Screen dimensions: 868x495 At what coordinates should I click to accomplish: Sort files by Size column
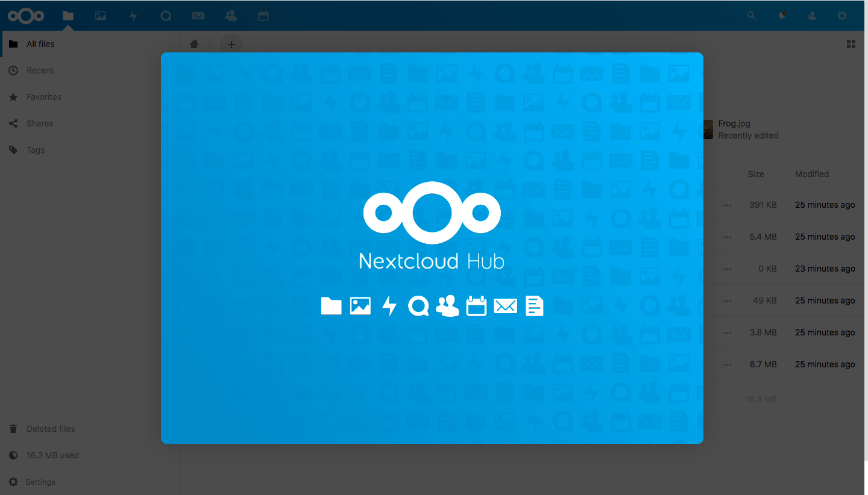coord(756,174)
